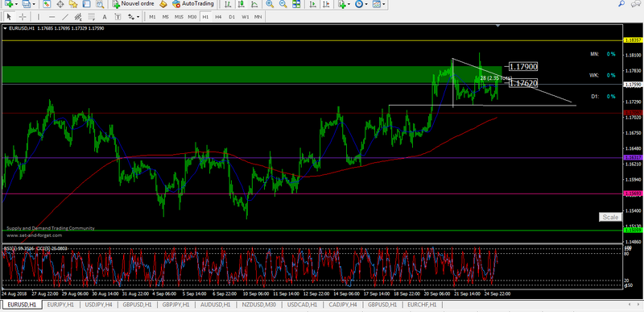This screenshot has height=312, width=644.
Task: Zoom out on the chart
Action: pyautogui.click(x=283, y=4)
